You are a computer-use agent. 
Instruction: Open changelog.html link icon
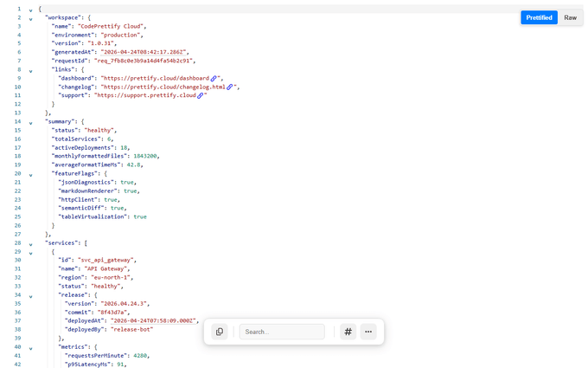click(x=229, y=87)
